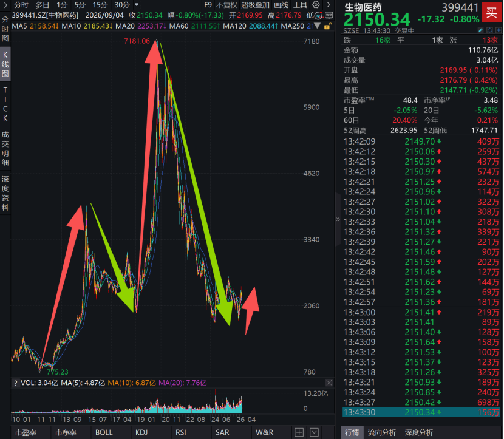Select the 5分 five-minute period
This screenshot has height=439, width=504.
[80, 5]
